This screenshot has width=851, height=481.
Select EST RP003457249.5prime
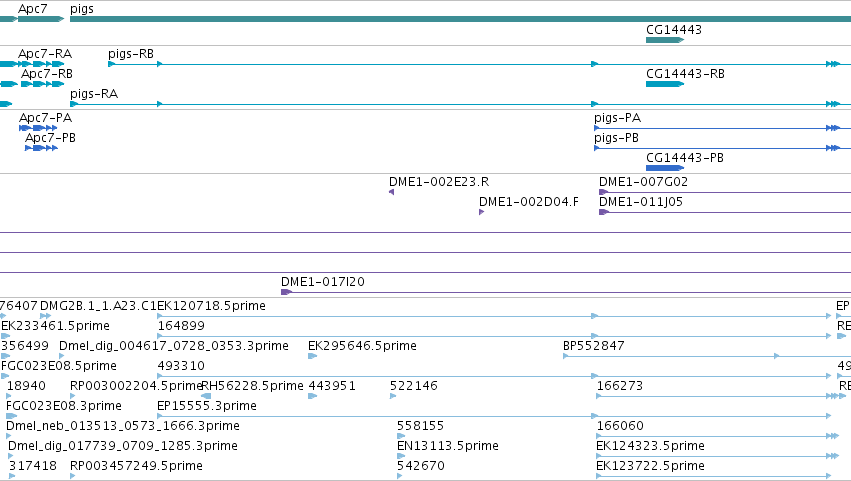136,466
